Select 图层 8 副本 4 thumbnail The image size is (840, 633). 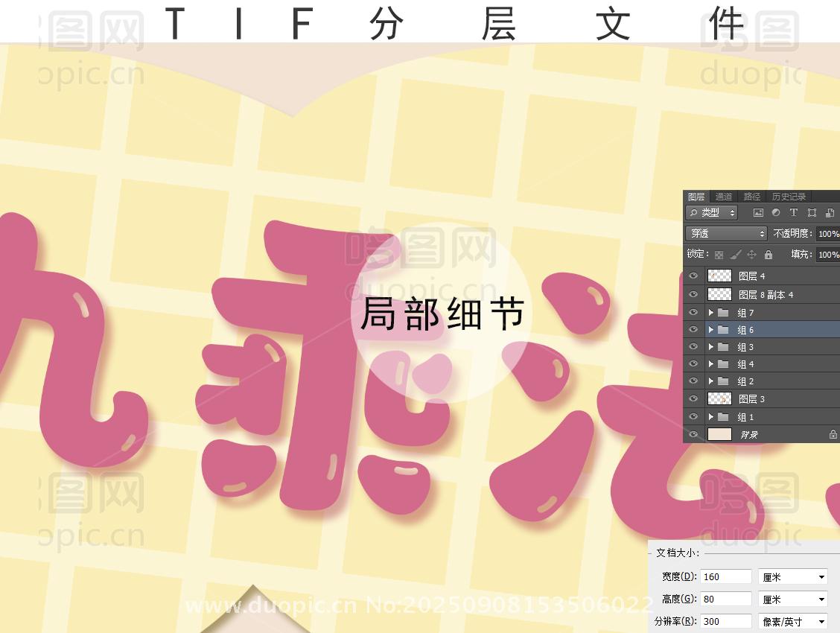click(719, 294)
